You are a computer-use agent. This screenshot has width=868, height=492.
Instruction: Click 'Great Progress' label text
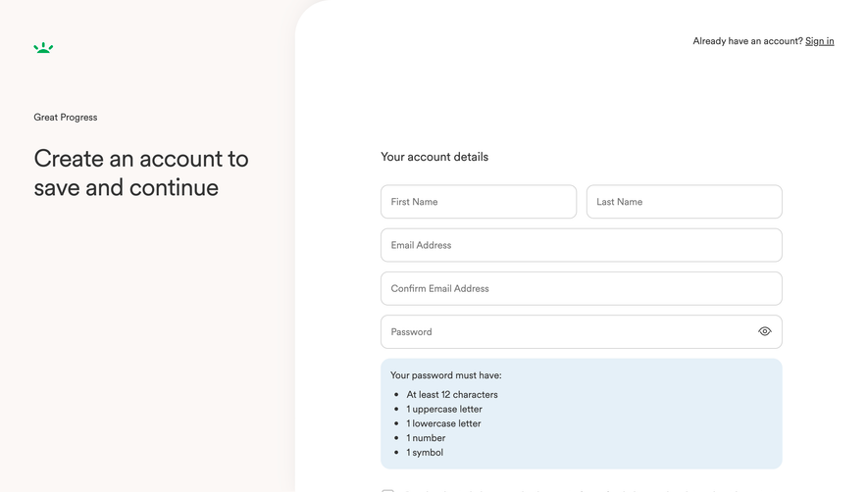[66, 118]
